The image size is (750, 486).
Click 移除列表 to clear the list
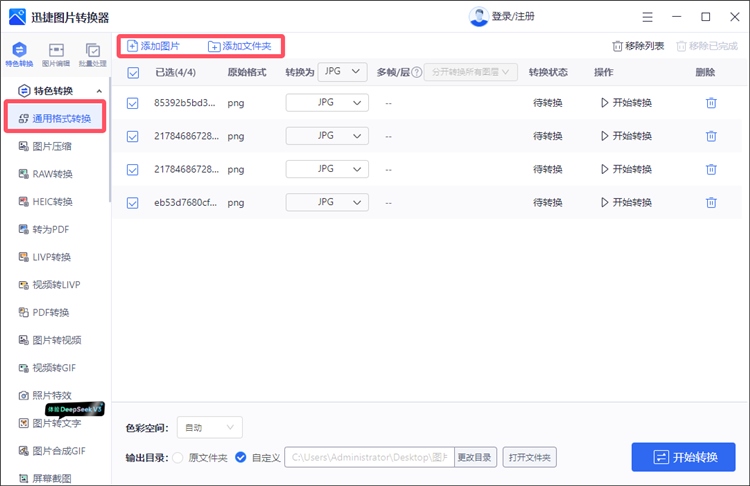tap(638, 46)
